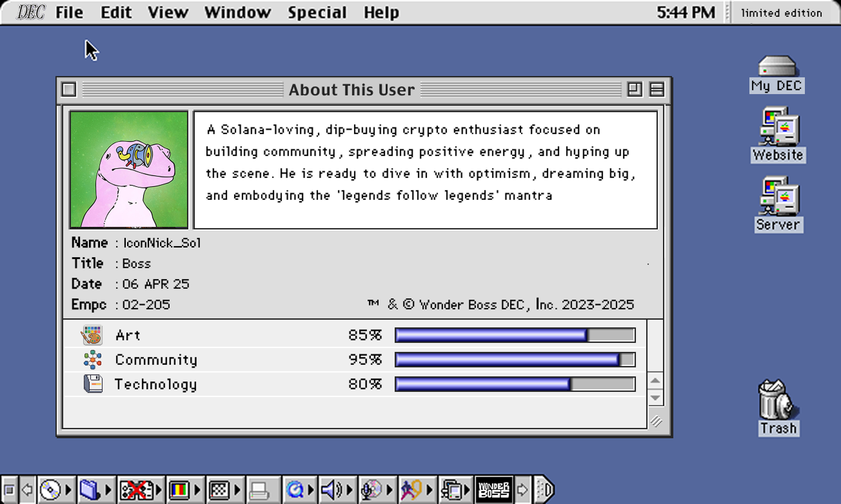
Task: Click the scroll down arrow in About window
Action: click(x=655, y=397)
